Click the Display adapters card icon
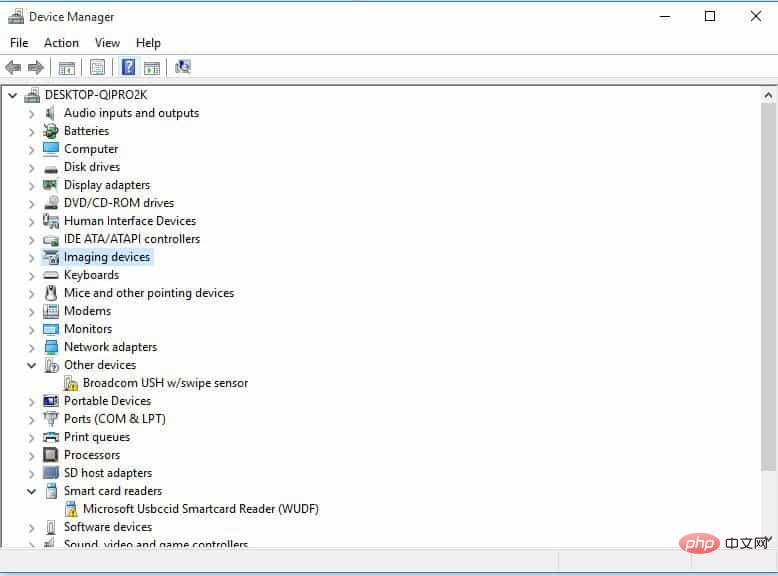This screenshot has width=778, height=576. 50,185
